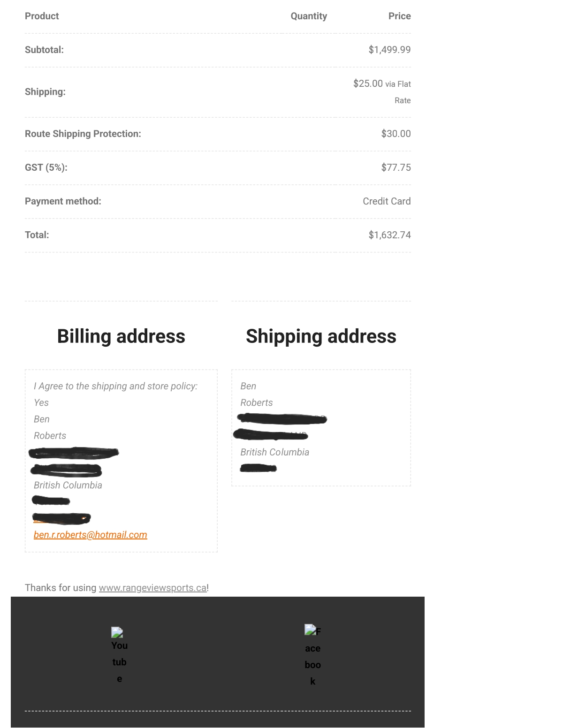Click the shipping and store policy agreement text
563x728 pixels.
click(116, 386)
